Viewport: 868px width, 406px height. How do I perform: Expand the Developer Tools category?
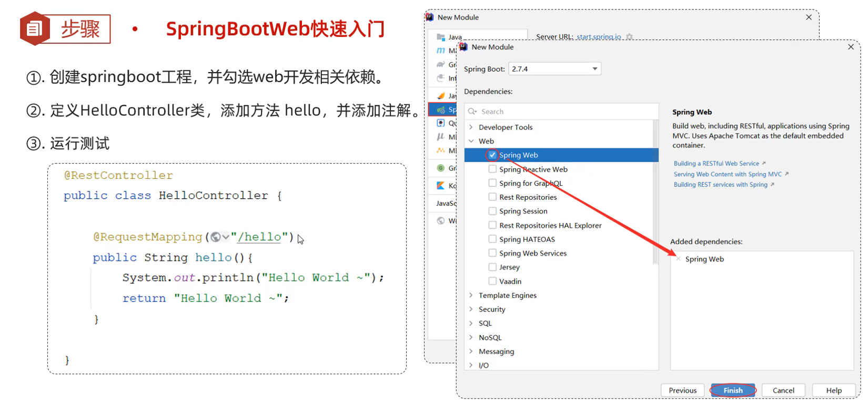click(x=471, y=127)
